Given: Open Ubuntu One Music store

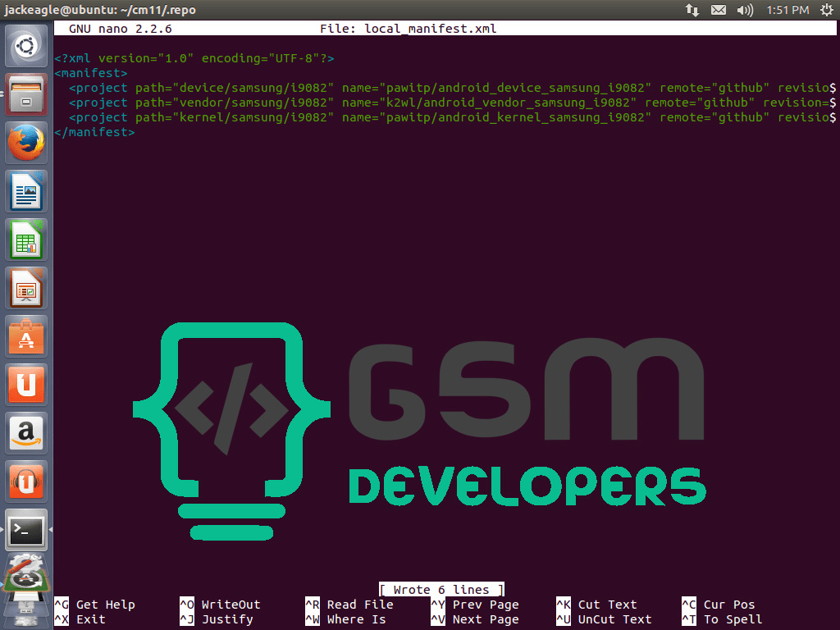Looking at the screenshot, I should (x=26, y=481).
